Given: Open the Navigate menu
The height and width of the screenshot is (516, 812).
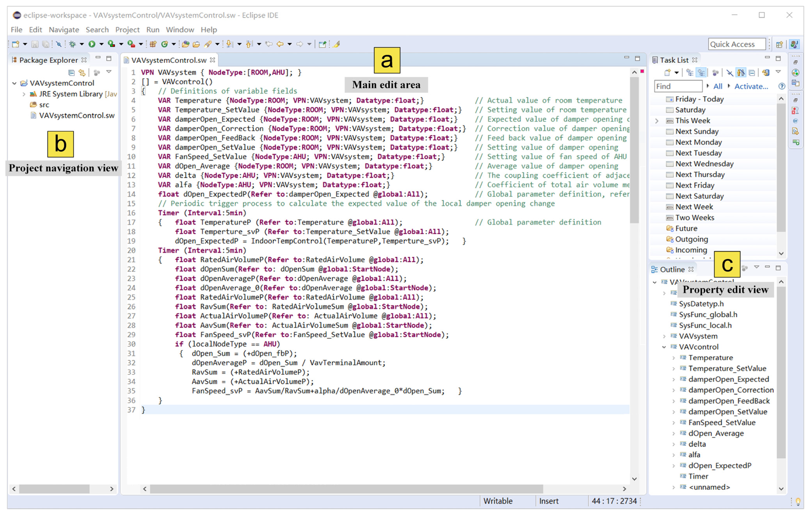Looking at the screenshot, I should [x=64, y=30].
